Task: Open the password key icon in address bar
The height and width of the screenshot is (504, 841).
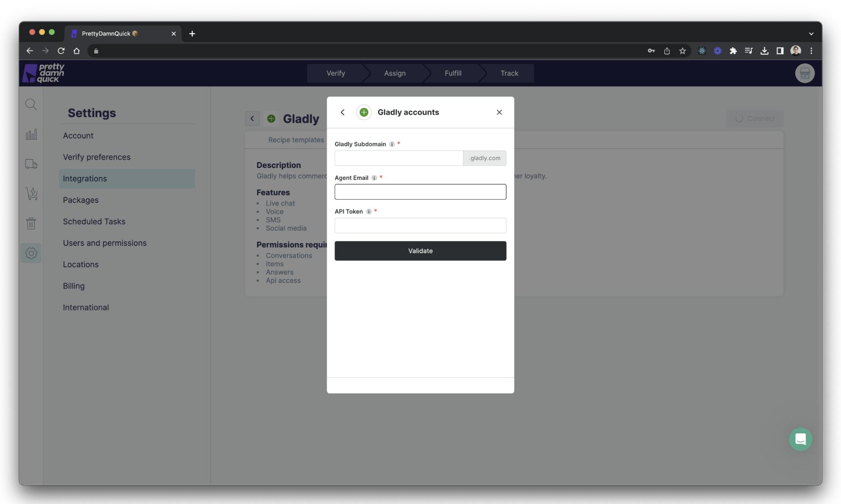Action: point(651,51)
